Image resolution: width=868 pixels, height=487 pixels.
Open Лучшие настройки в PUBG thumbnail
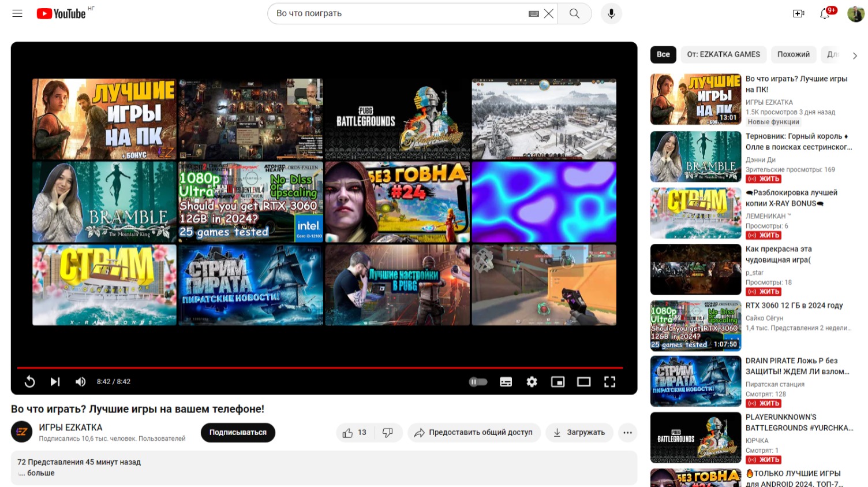coord(397,285)
